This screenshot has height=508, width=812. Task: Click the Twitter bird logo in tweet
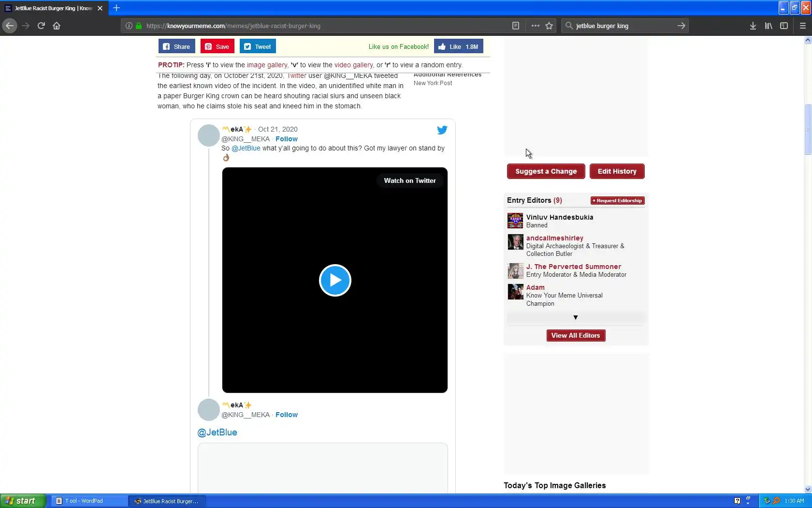coord(442,130)
